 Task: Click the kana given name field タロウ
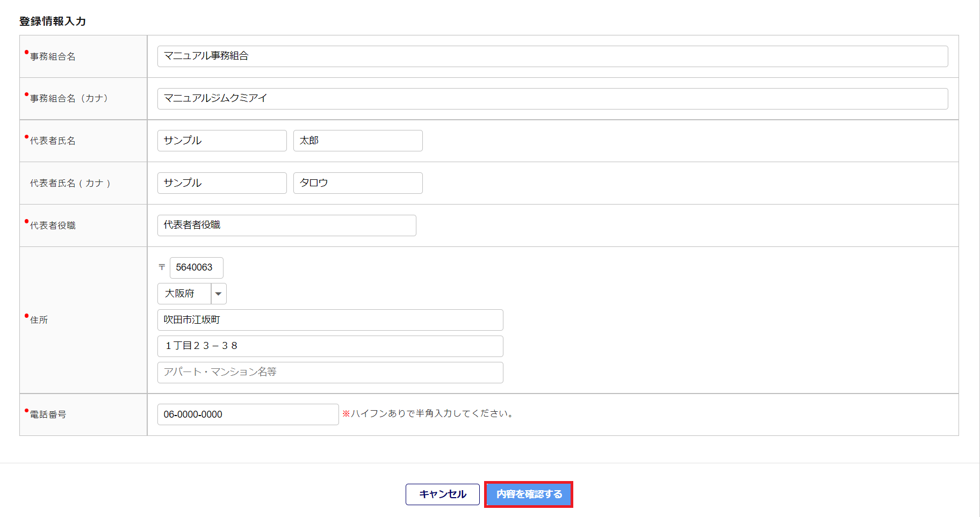pyautogui.click(x=358, y=183)
